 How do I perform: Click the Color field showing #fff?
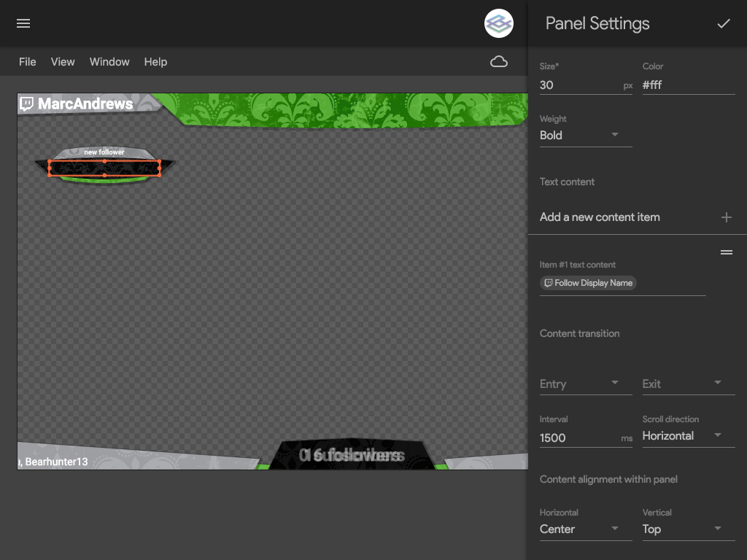689,85
